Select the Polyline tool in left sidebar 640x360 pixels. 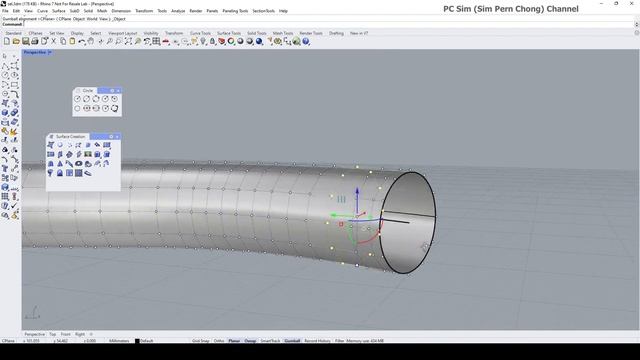(x=5, y=66)
